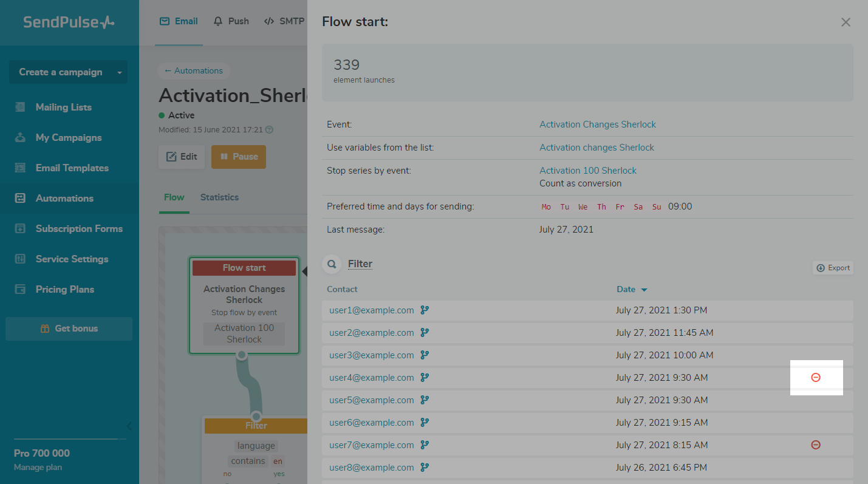Viewport: 868px width, 484px height.
Task: Close the Flow start panel
Action: (x=846, y=22)
